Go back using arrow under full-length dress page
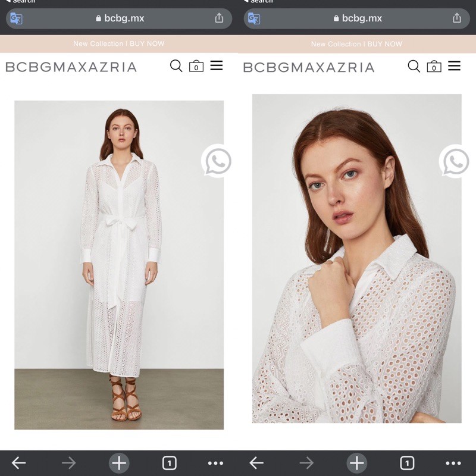The height and width of the screenshot is (476, 476). (19, 463)
